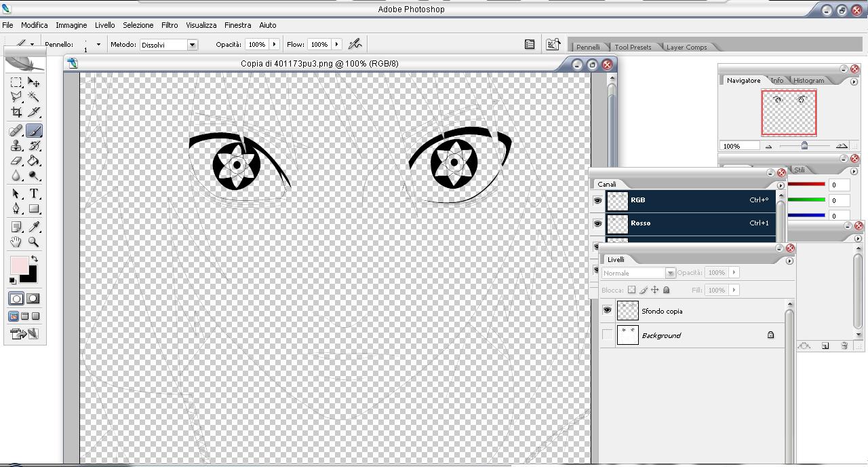This screenshot has width=868, height=467.
Task: Switch to the Histogram tab
Action: 808,80
